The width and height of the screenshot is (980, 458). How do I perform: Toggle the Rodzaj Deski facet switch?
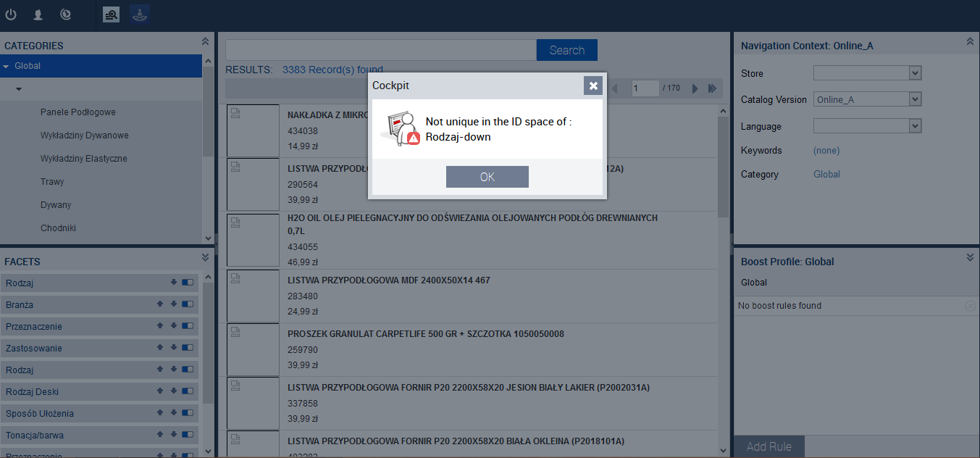tap(188, 391)
